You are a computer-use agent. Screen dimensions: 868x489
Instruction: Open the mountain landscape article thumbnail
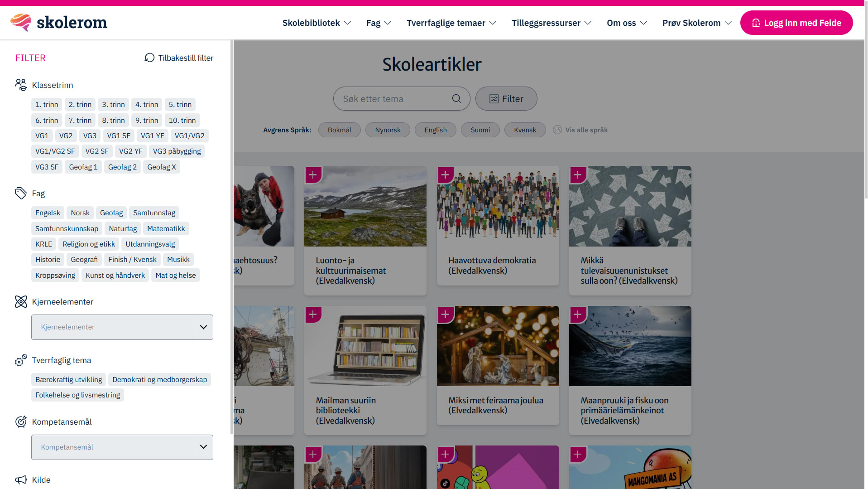pos(365,206)
